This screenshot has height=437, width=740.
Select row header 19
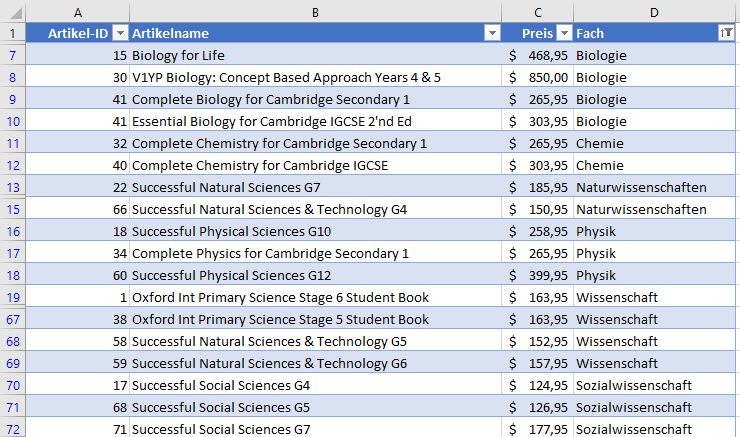click(x=13, y=297)
